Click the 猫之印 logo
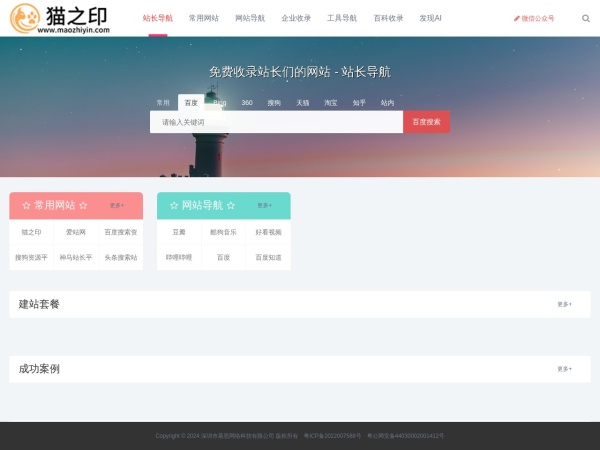 pos(60,18)
